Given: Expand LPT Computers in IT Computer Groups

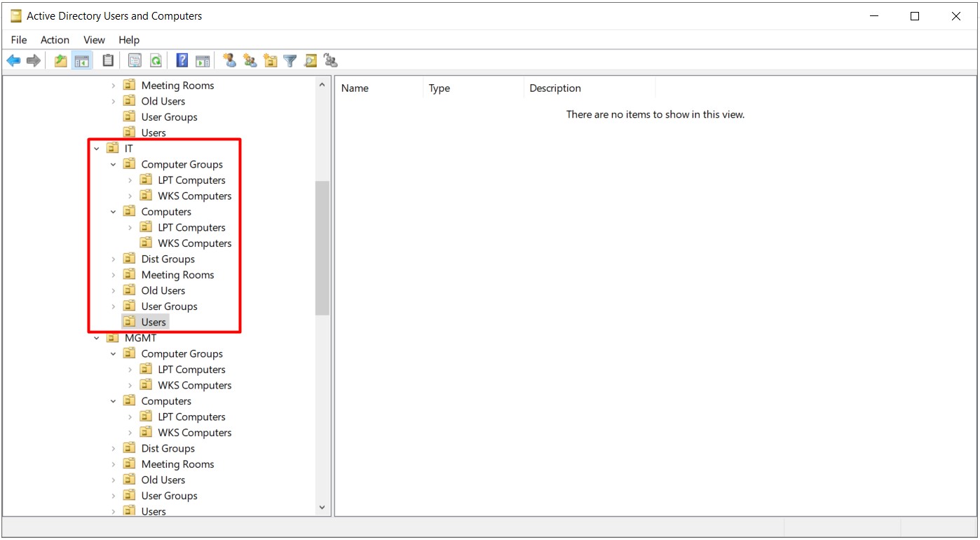Looking at the screenshot, I should (x=130, y=180).
